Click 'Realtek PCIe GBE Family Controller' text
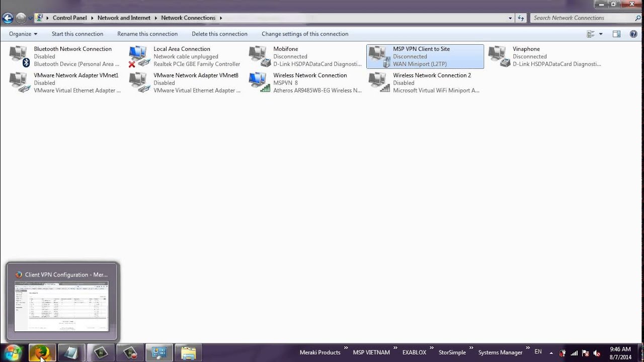Screen dimensions: 644x362 tap(197, 64)
